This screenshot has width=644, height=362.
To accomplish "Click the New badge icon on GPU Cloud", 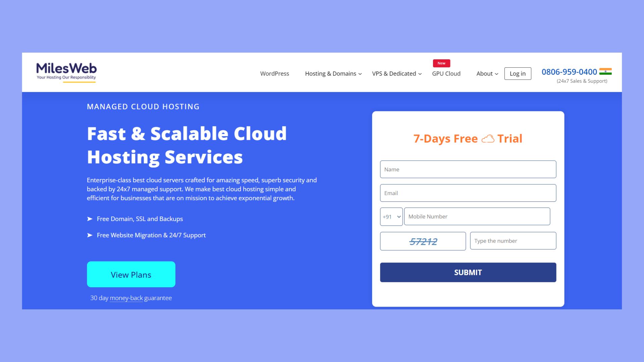I will (x=441, y=63).
